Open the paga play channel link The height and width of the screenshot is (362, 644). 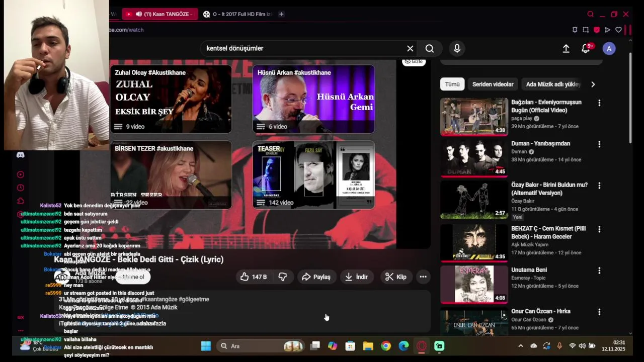point(522,119)
